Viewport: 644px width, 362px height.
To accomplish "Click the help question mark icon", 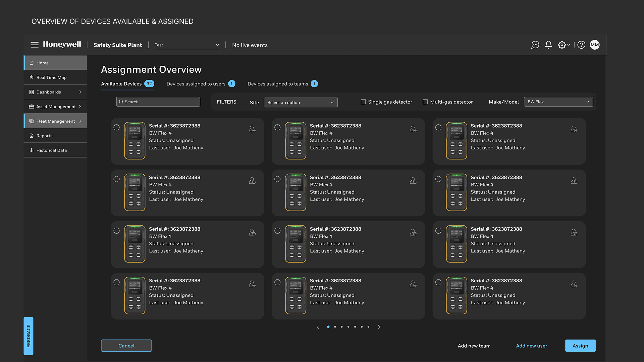I will click(581, 45).
